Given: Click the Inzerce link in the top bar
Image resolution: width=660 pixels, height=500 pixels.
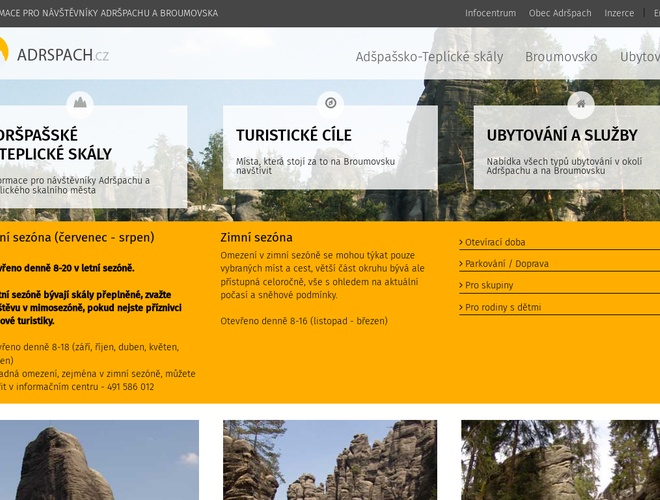Looking at the screenshot, I should click(x=619, y=13).
